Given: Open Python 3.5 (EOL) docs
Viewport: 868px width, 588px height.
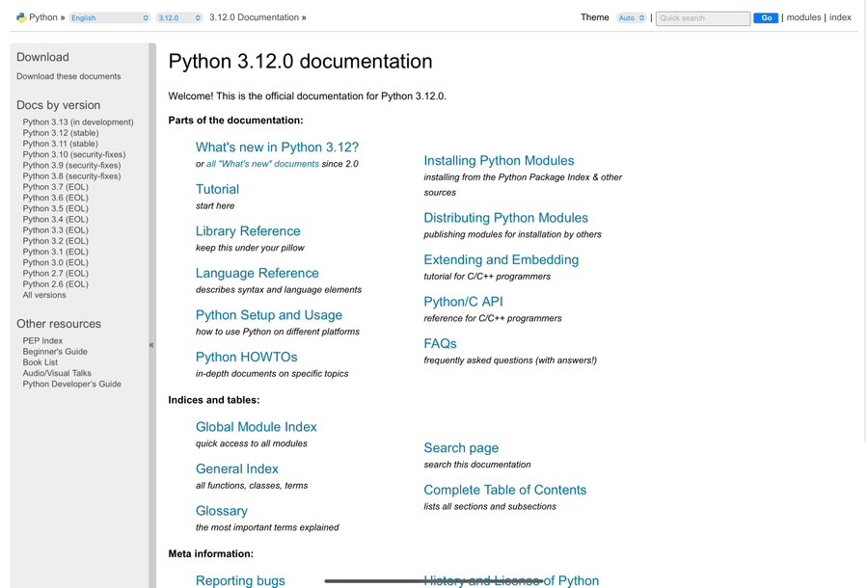Looking at the screenshot, I should tap(55, 208).
